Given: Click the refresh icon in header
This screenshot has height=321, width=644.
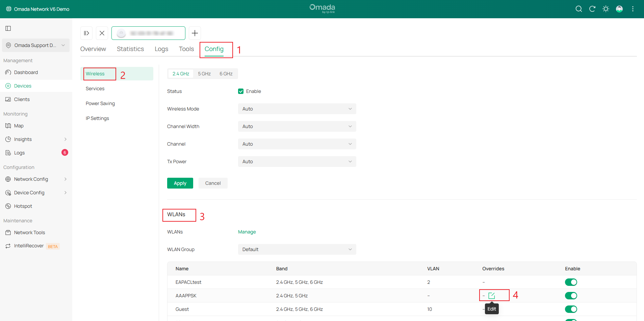Looking at the screenshot, I should click(592, 9).
